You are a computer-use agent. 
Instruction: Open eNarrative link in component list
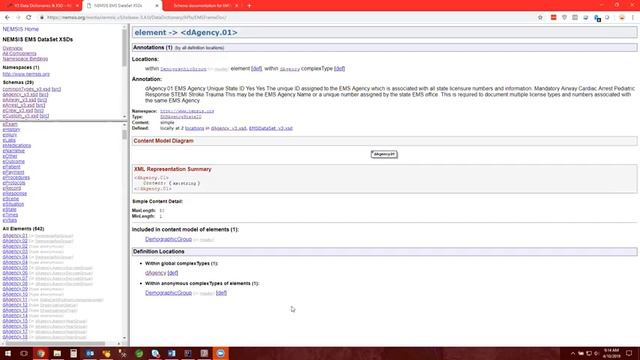coord(13,151)
